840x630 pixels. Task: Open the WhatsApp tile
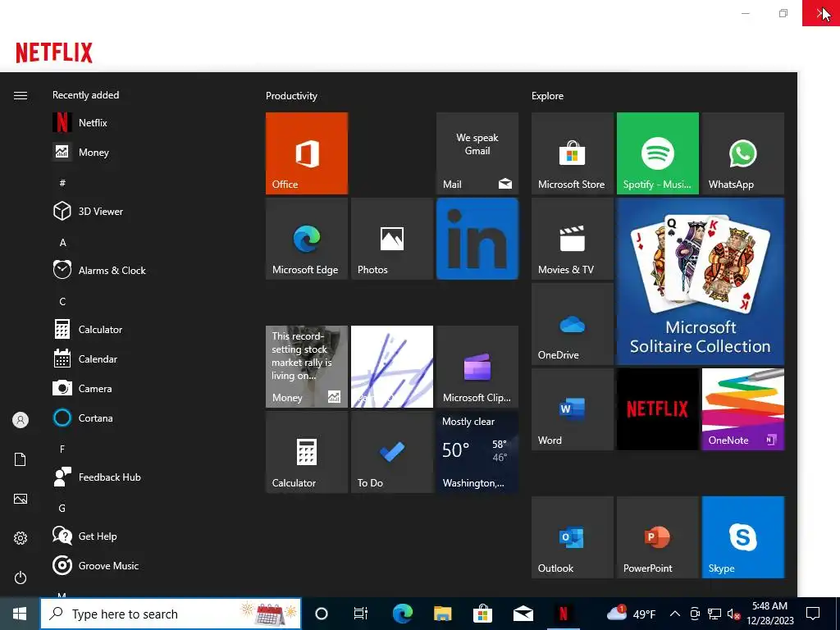[x=743, y=153]
